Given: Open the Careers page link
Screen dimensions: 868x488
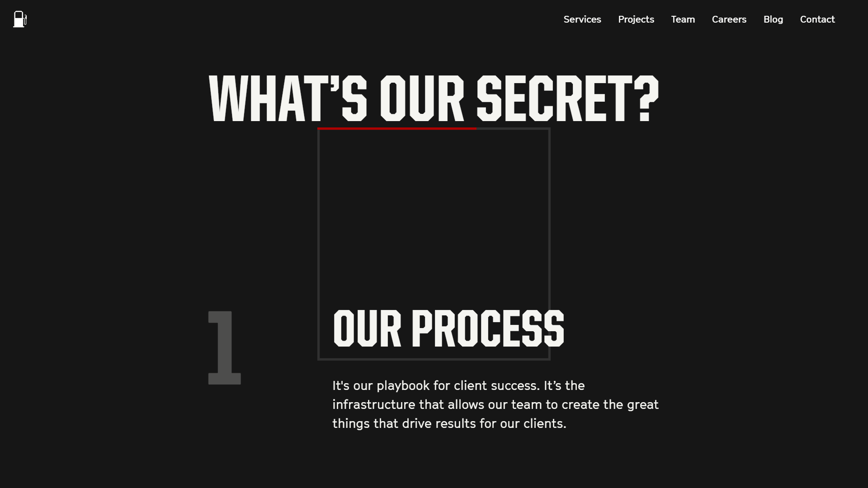Looking at the screenshot, I should pos(729,19).
